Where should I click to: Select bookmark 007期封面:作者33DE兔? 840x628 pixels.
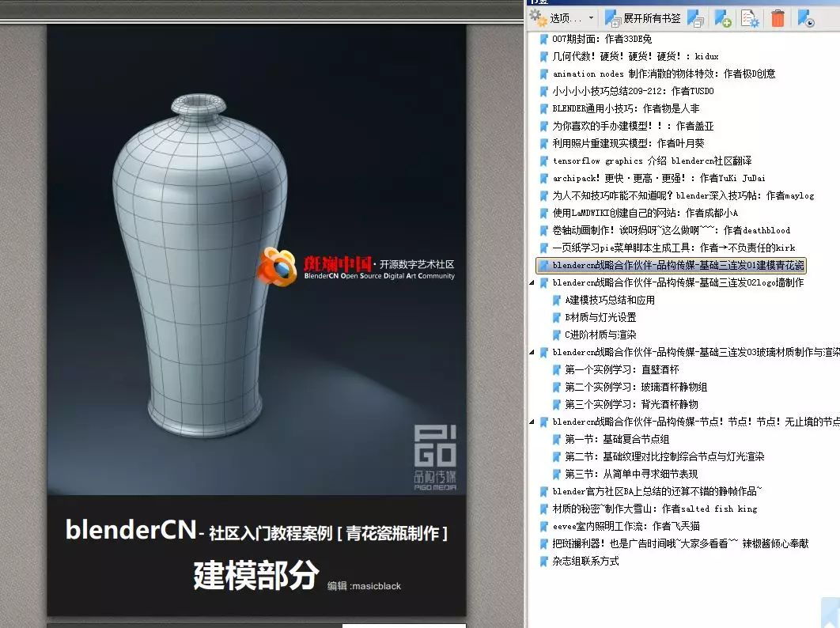[x=602, y=39]
